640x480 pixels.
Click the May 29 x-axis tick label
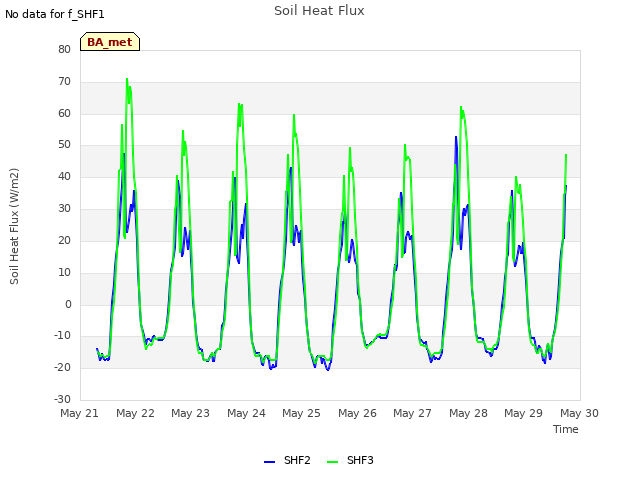click(523, 413)
